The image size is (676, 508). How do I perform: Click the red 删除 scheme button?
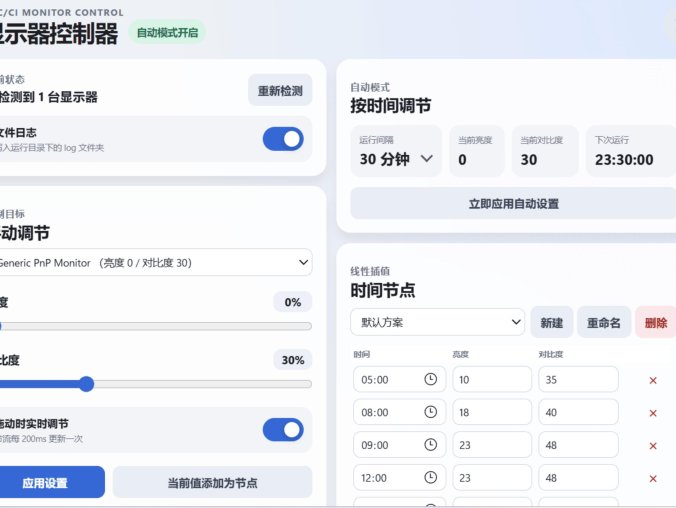coord(655,323)
